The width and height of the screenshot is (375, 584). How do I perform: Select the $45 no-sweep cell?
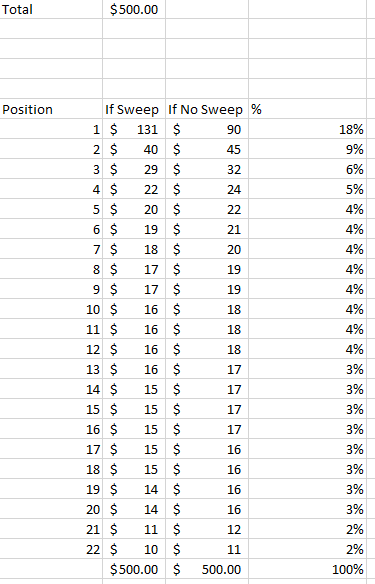click(x=207, y=149)
